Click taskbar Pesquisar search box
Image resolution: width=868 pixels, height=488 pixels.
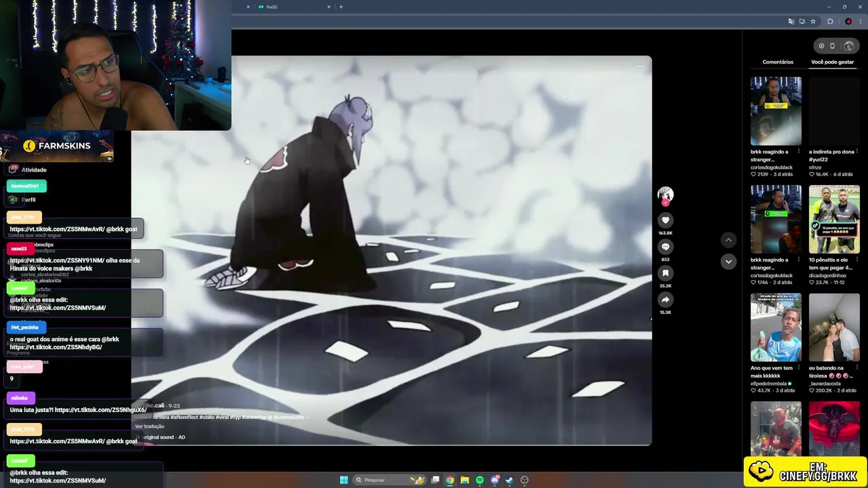click(x=391, y=480)
